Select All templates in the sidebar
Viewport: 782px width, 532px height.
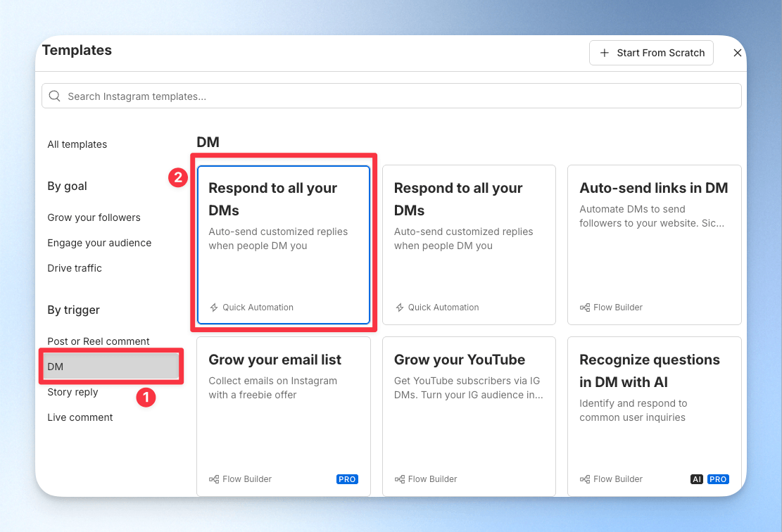click(x=77, y=144)
